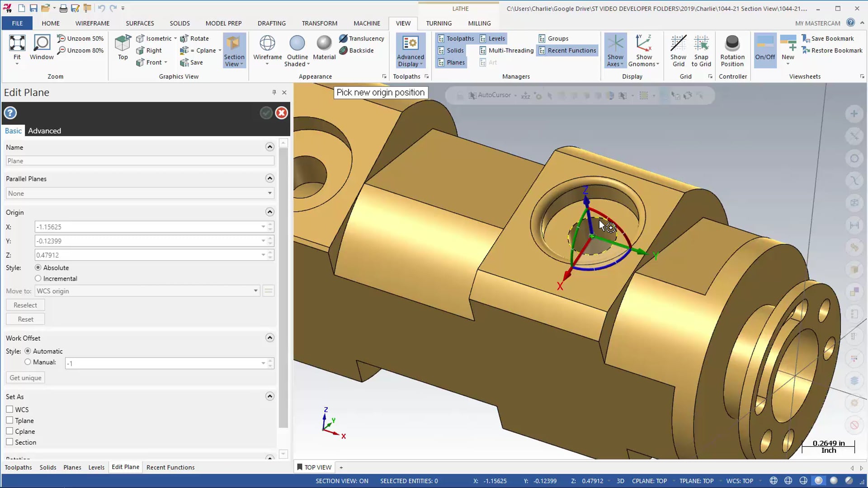Viewport: 868px width, 488px height.
Task: Click the Reselect button
Action: click(x=24, y=305)
